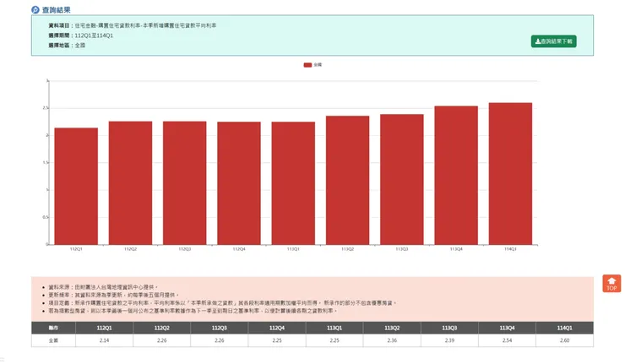Click the 項目定義 note line

[x=222, y=303]
